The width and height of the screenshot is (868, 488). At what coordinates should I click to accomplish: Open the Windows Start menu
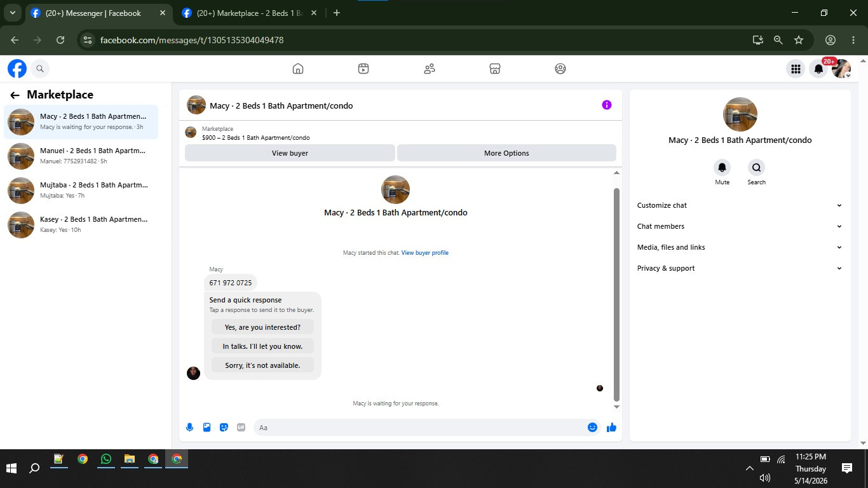click(11, 469)
